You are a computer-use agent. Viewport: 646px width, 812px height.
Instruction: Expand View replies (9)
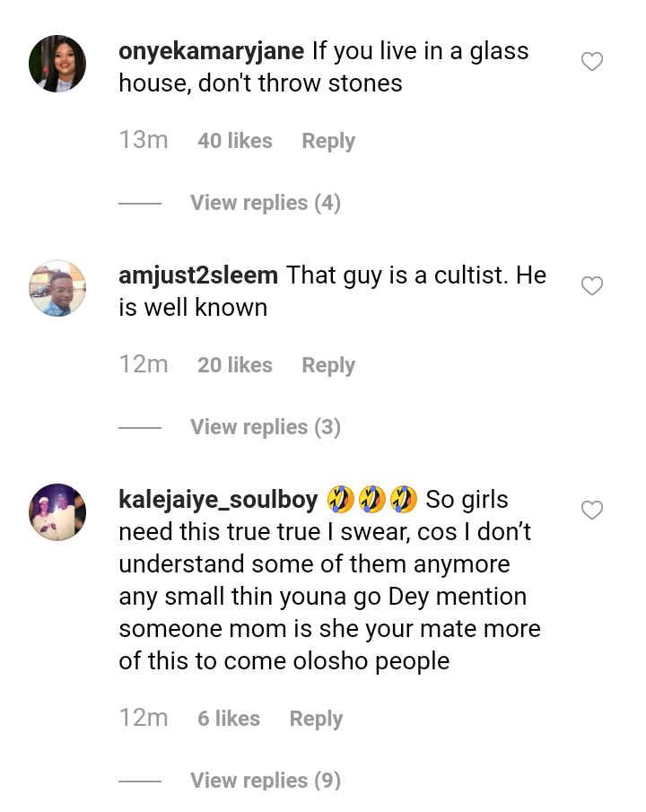(x=265, y=781)
